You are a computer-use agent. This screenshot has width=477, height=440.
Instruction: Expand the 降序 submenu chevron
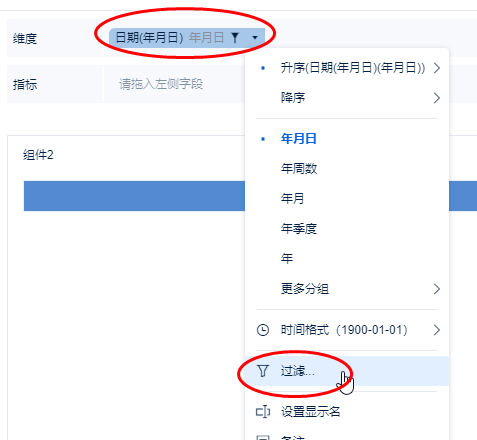click(437, 98)
